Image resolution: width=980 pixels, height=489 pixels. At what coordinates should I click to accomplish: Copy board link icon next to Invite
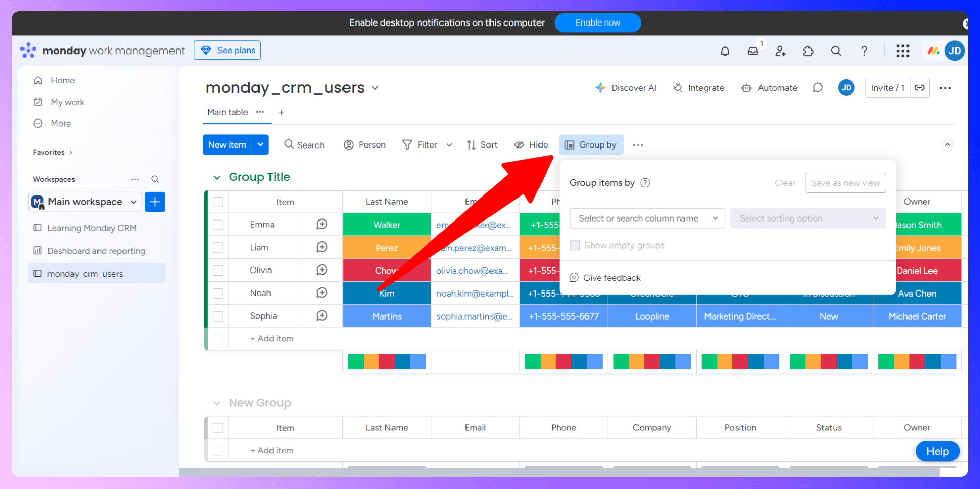click(920, 88)
